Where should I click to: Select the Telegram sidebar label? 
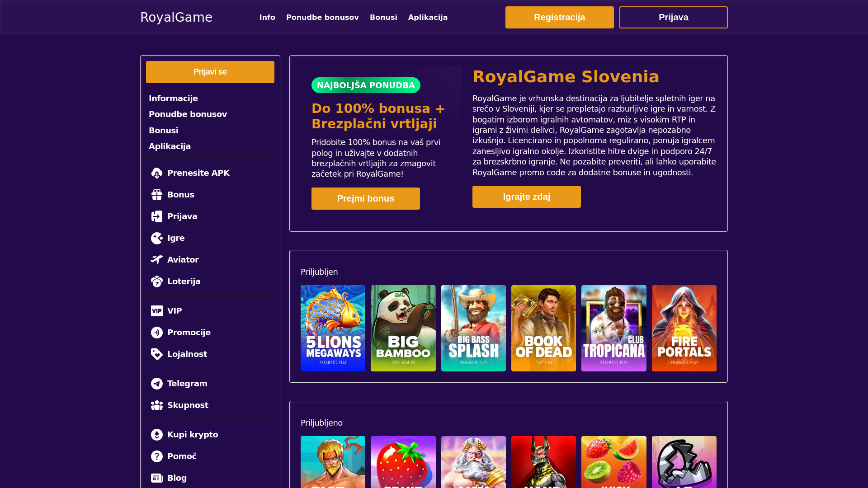click(x=187, y=384)
